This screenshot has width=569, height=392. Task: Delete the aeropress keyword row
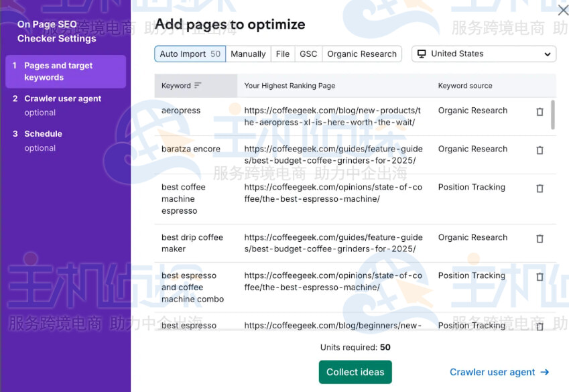coord(540,112)
